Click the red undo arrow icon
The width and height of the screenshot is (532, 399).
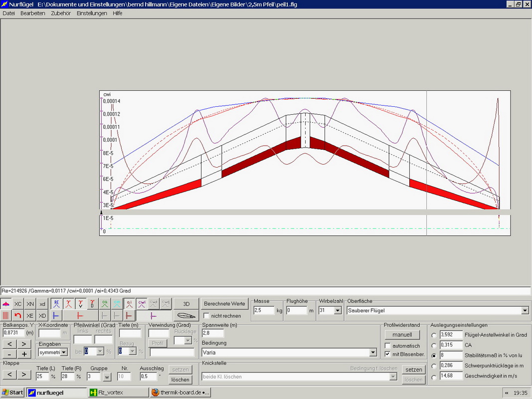[x=18, y=316]
